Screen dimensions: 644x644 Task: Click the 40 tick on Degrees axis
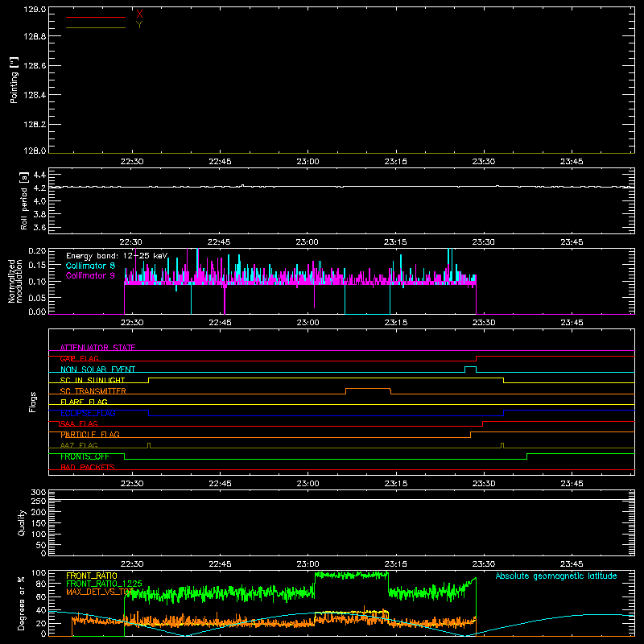pos(41,611)
